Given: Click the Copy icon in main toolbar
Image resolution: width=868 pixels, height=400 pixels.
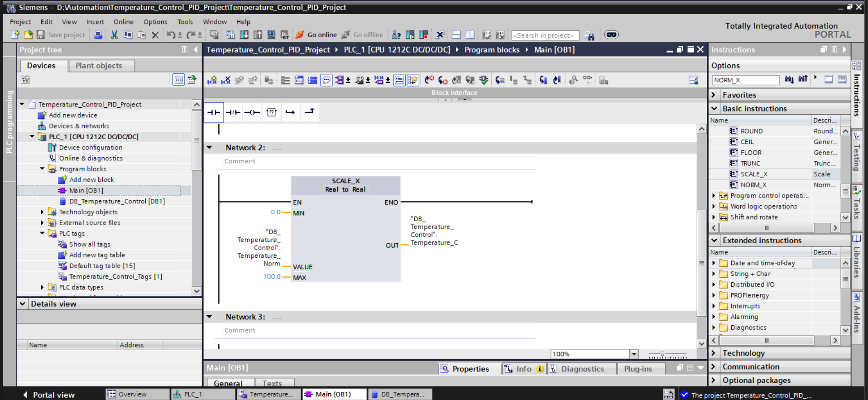Looking at the screenshot, I should click(128, 35).
